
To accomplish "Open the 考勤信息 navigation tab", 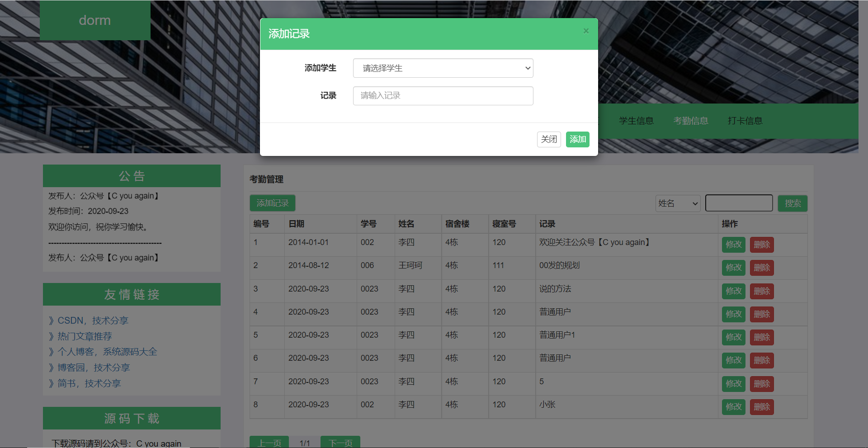I will pos(691,121).
